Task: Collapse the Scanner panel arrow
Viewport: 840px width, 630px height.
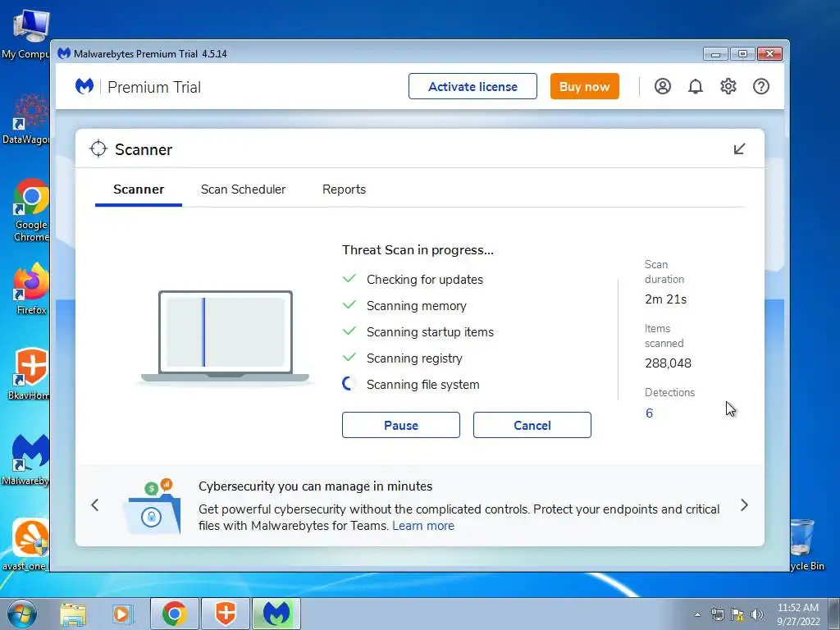Action: [739, 149]
